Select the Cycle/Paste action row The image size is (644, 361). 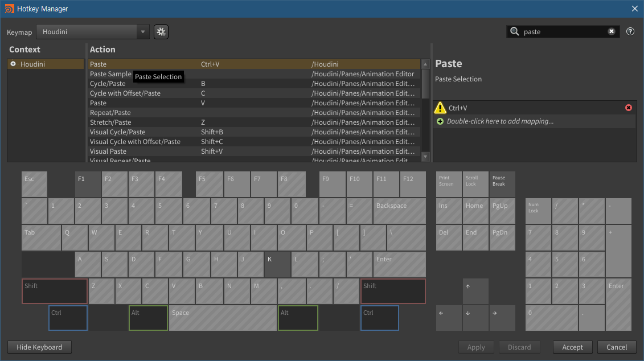[254, 83]
